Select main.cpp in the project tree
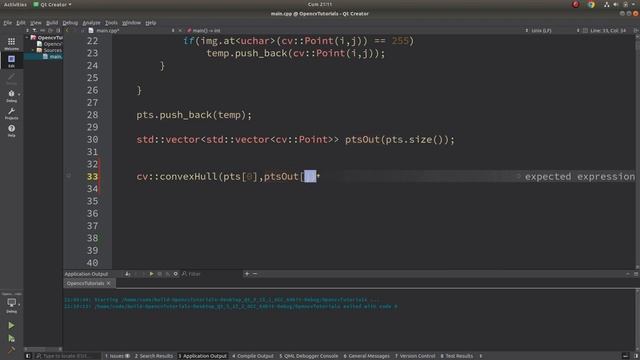 (x=52, y=57)
